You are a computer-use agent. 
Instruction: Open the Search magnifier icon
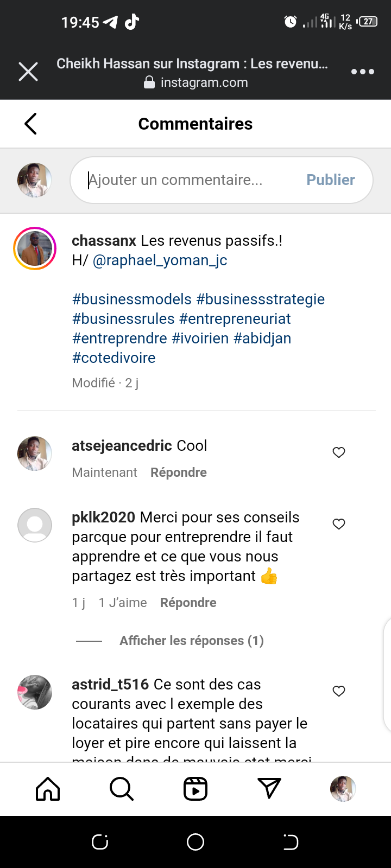[121, 789]
